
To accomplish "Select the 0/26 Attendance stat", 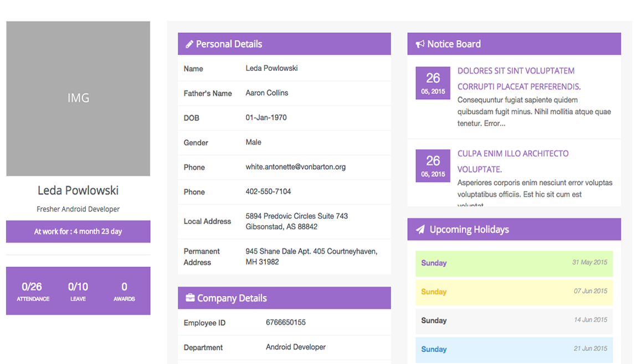I will pos(33,291).
